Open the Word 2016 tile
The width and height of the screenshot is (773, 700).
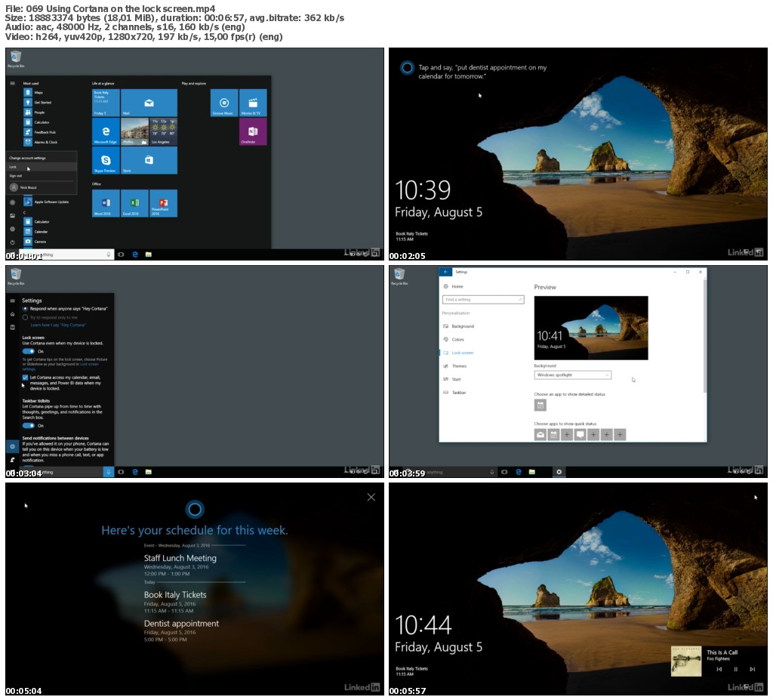[106, 203]
